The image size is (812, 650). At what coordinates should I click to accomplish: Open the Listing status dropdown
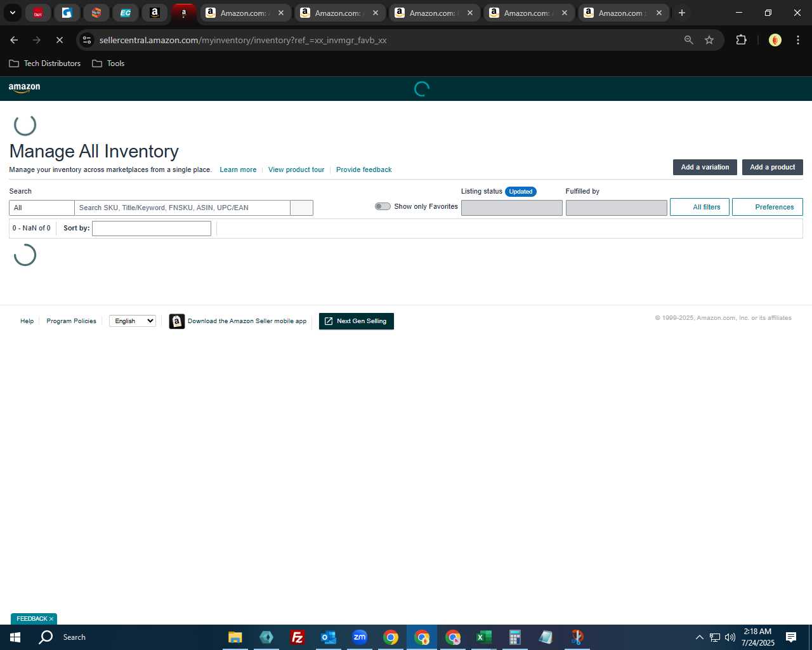511,208
